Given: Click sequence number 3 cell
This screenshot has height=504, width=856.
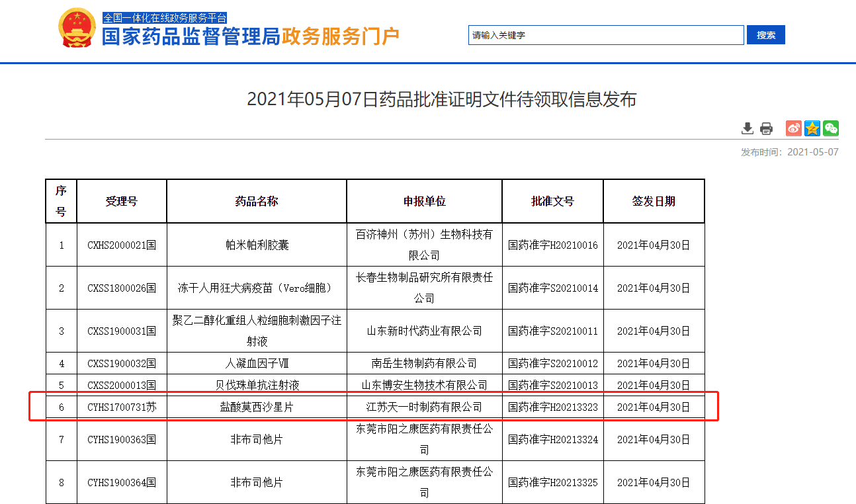Looking at the screenshot, I should pos(61,331).
